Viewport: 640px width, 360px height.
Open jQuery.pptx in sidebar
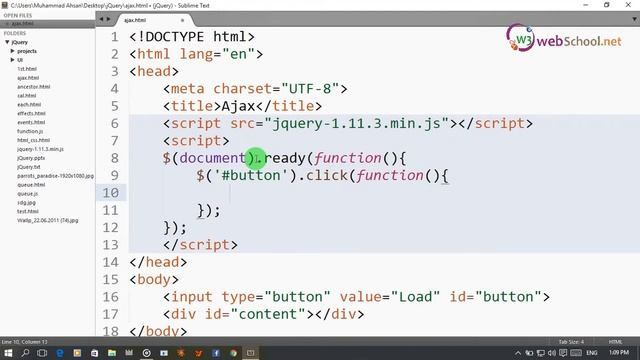[x=31, y=158]
